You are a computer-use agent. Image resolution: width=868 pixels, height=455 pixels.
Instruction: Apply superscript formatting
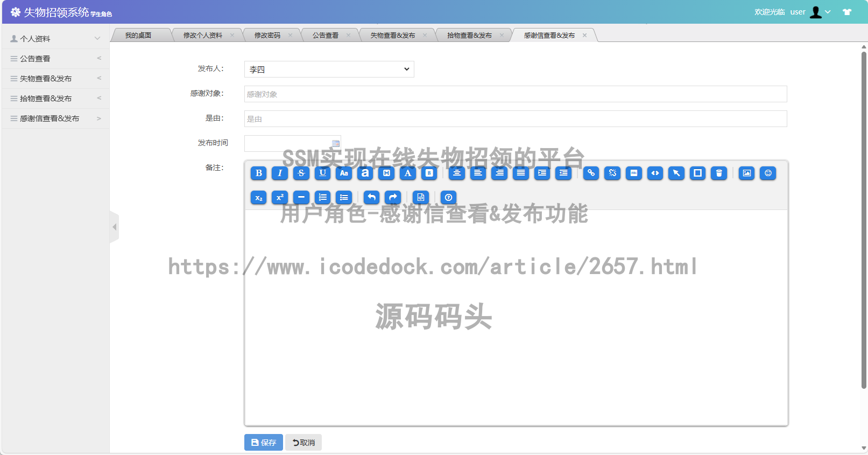pyautogui.click(x=280, y=197)
